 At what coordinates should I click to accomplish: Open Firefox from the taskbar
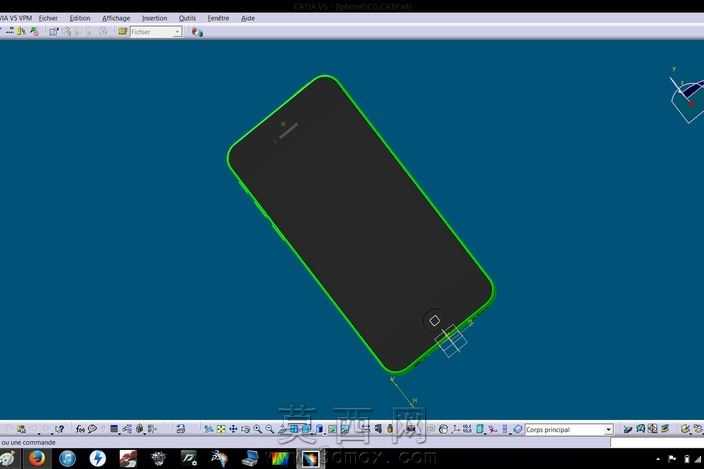[37, 459]
